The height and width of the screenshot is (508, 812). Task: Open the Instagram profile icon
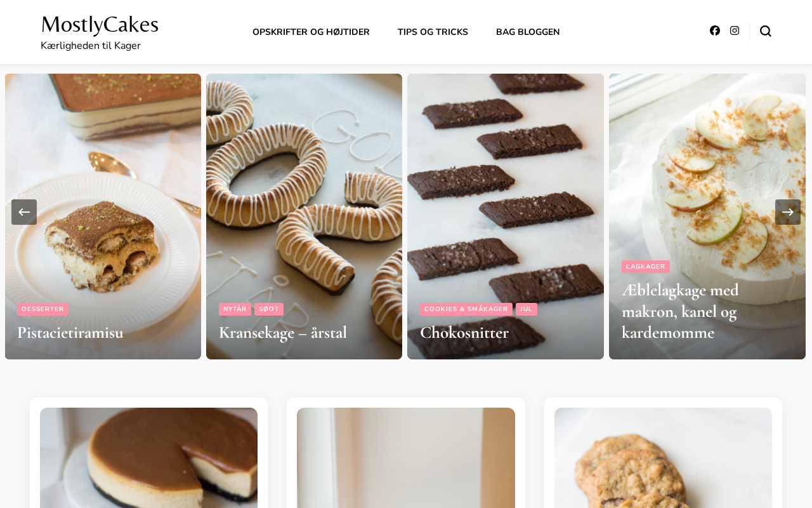coord(735,30)
